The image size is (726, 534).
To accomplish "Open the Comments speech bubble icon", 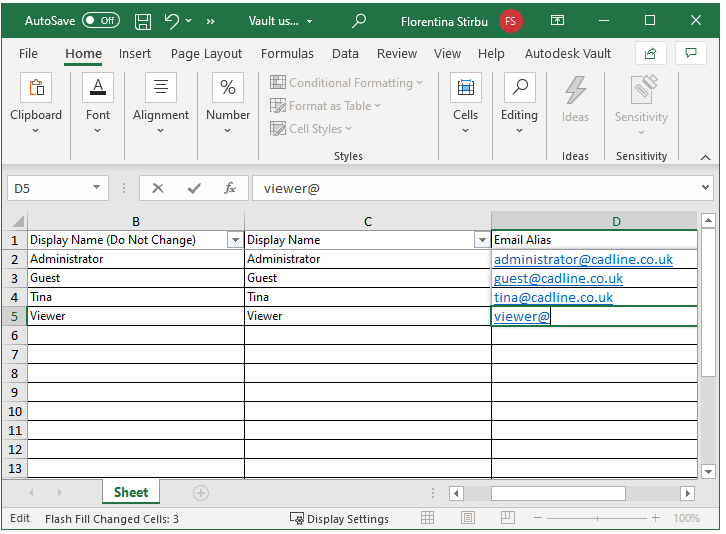I will click(x=691, y=54).
